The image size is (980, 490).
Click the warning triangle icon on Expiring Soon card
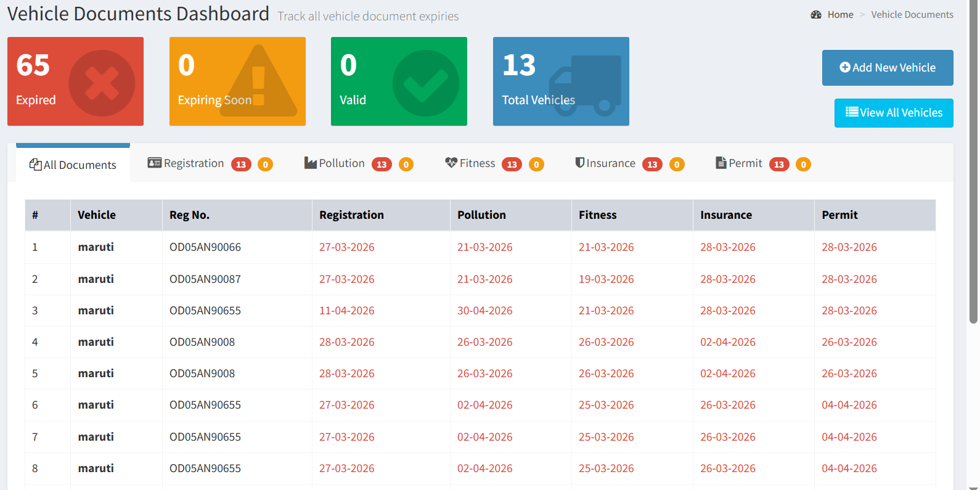(x=258, y=81)
